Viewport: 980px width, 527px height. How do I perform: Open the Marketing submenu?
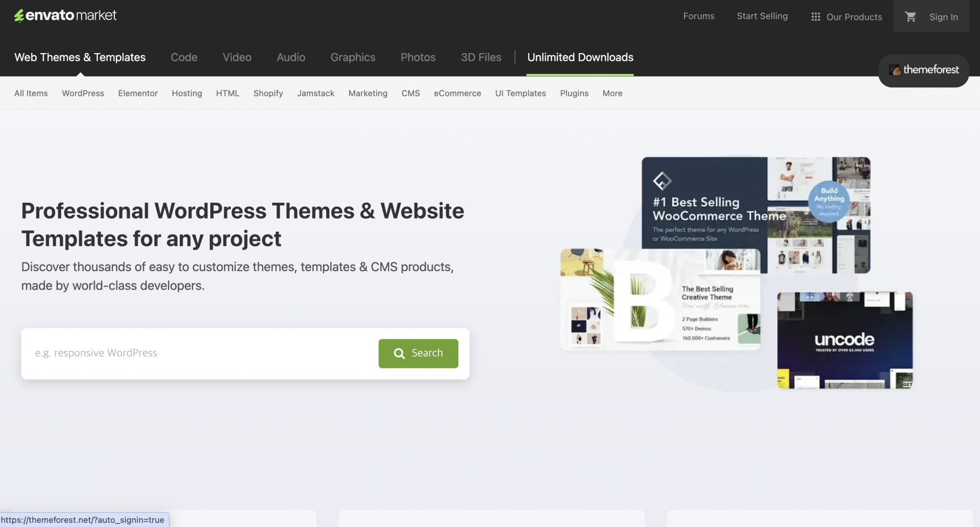[x=368, y=93]
